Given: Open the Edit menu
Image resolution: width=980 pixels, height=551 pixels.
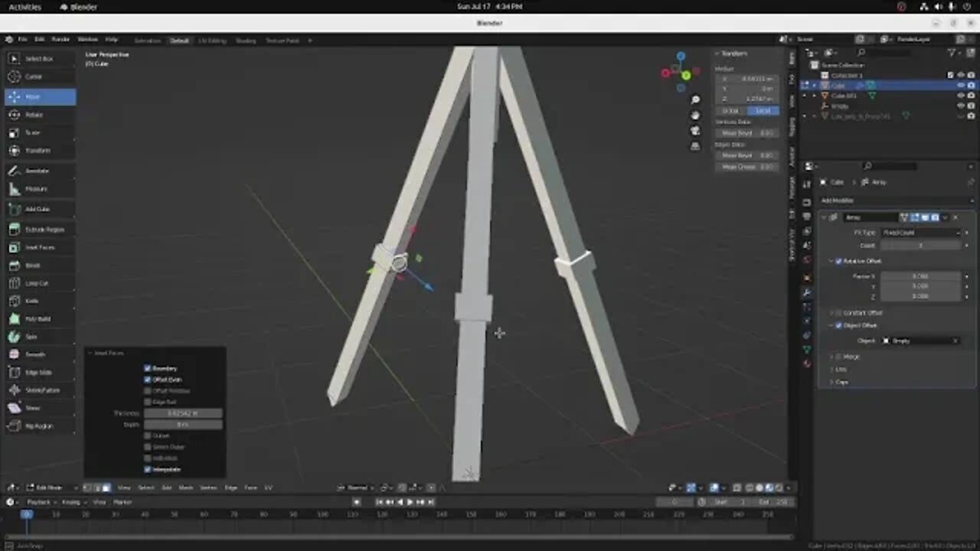Looking at the screenshot, I should click(x=39, y=40).
